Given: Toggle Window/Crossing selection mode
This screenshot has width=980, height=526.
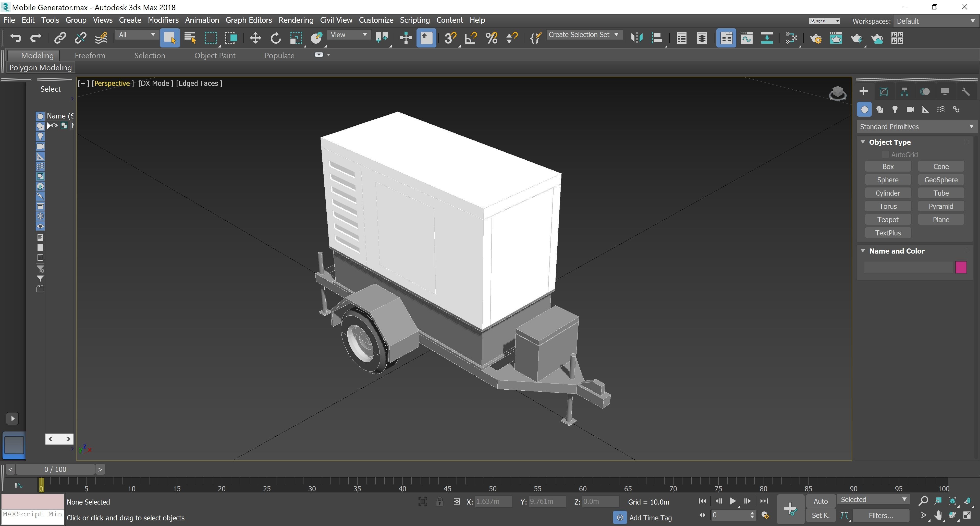Looking at the screenshot, I should pyautogui.click(x=231, y=38).
